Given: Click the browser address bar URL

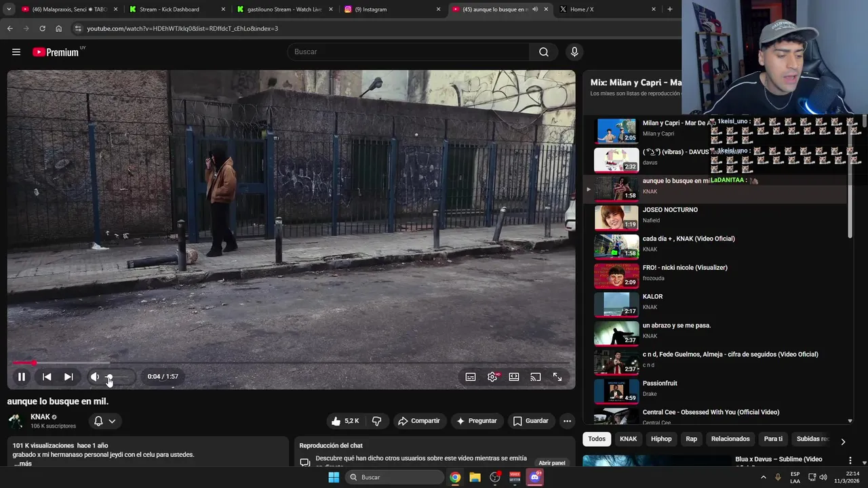Looking at the screenshot, I should pos(182,28).
